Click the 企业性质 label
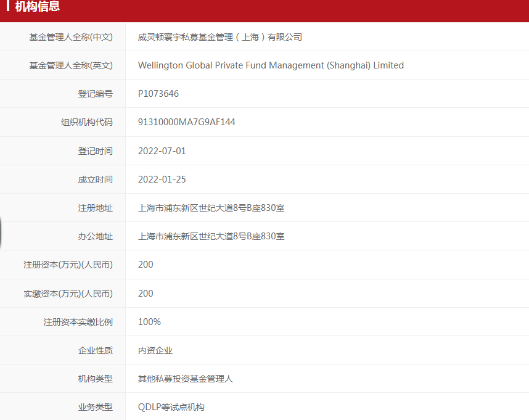The height and width of the screenshot is (420, 529). click(x=96, y=350)
